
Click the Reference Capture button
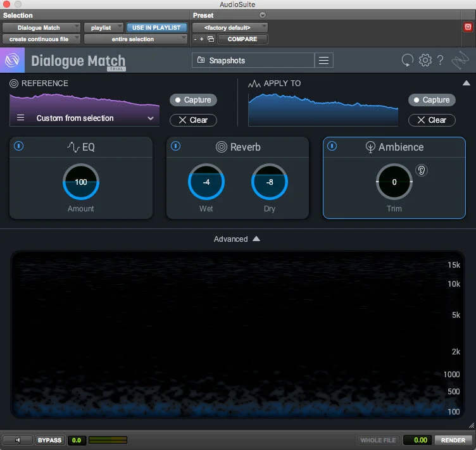[194, 100]
